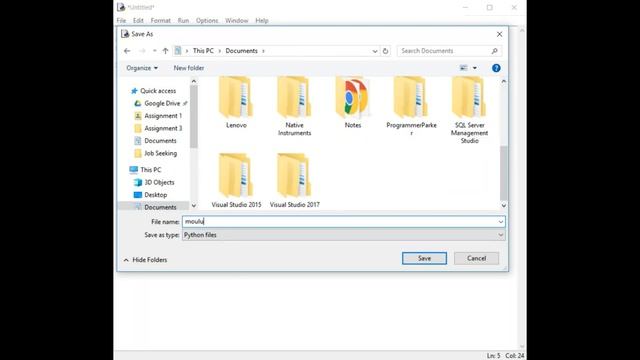
Task: Open the Edit menu in editor window
Action: tap(138, 20)
